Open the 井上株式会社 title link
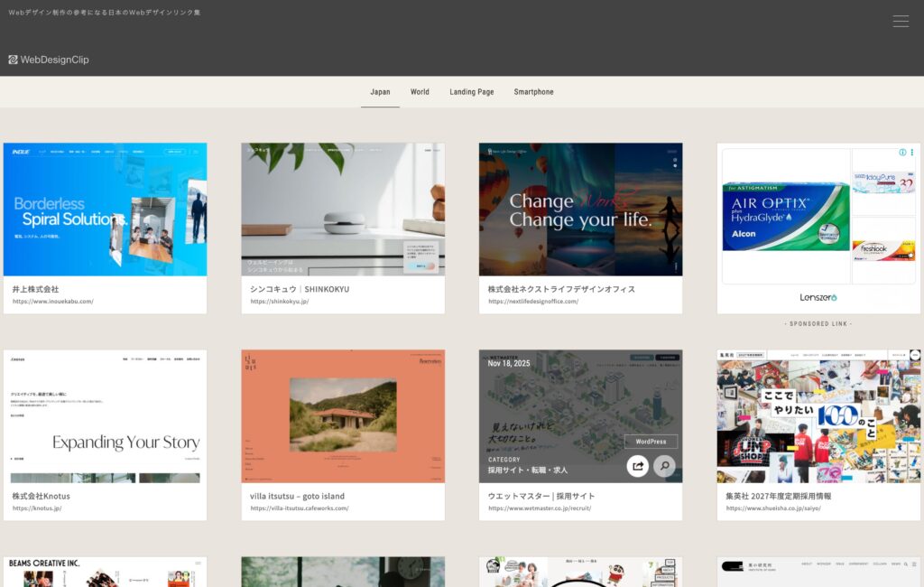Viewport: 924px width, 587px height. [35, 289]
